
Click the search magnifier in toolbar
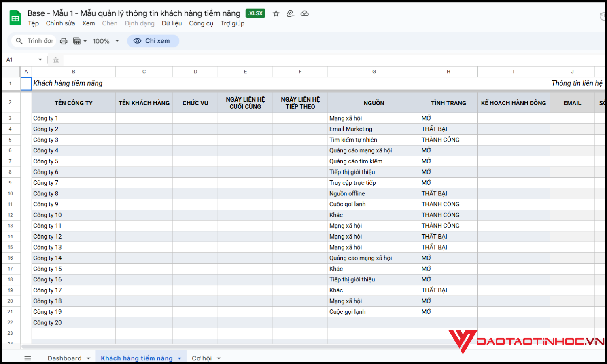pyautogui.click(x=19, y=41)
